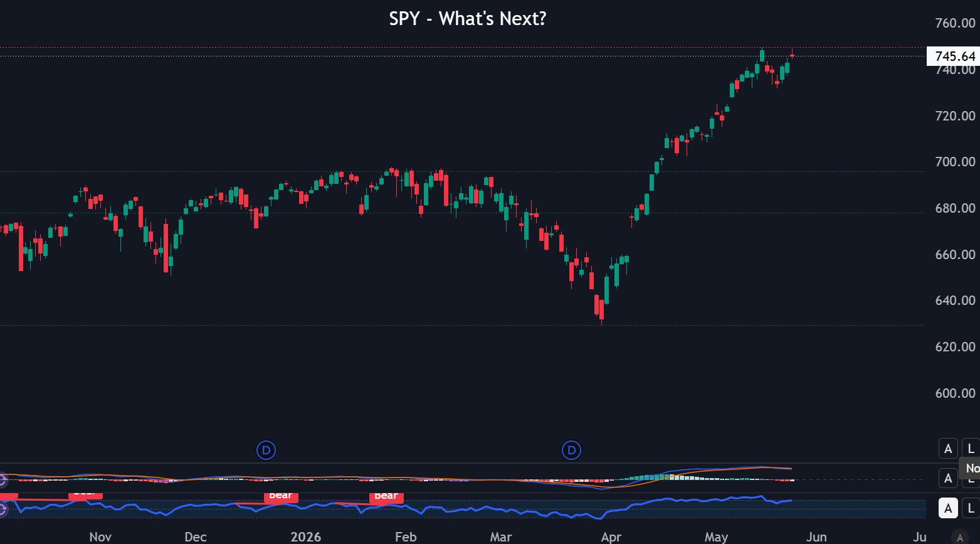Click the May label on the time axis
Screen dimensions: 980x544
click(716, 537)
